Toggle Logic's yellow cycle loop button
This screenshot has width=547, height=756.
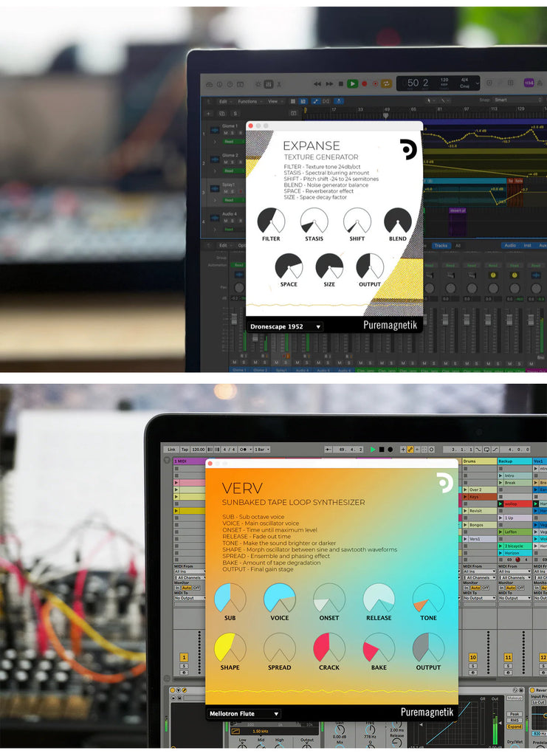tap(387, 84)
